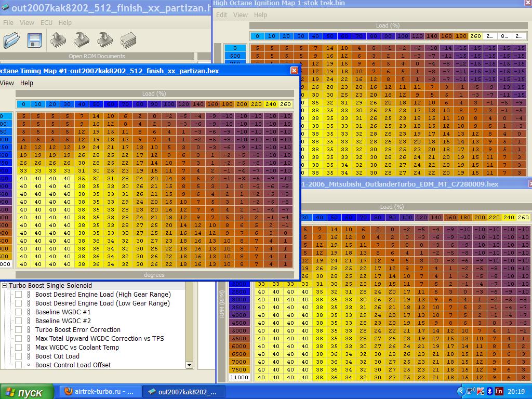The image size is (532, 399).
Task: Click the Kaspersky antivirus tray icon
Action: pos(480,391)
